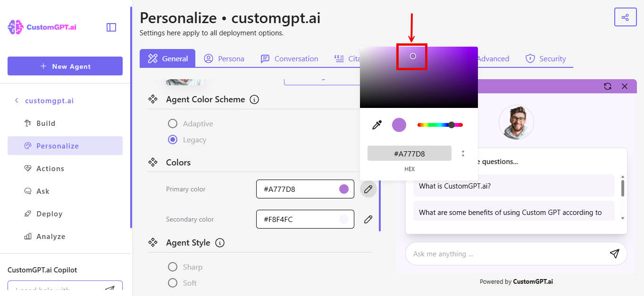Viewport: 644px width, 296px height.
Task: Refresh the chat preview panel
Action: coord(608,86)
